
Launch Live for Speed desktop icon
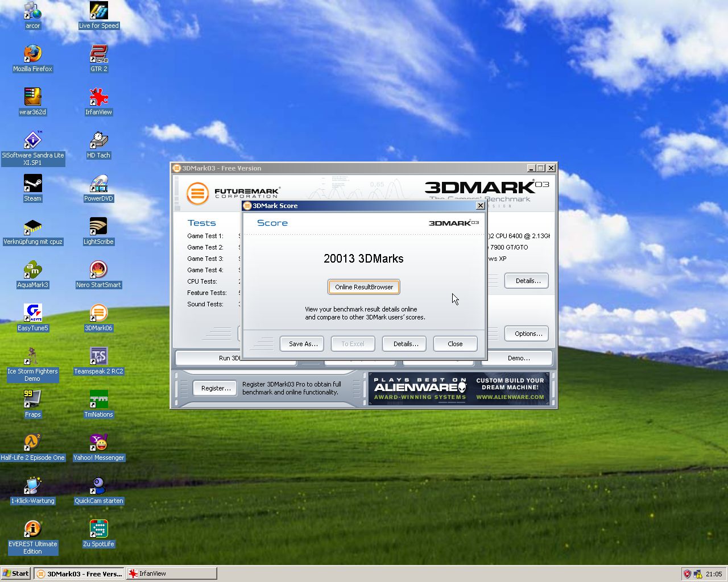coord(98,15)
